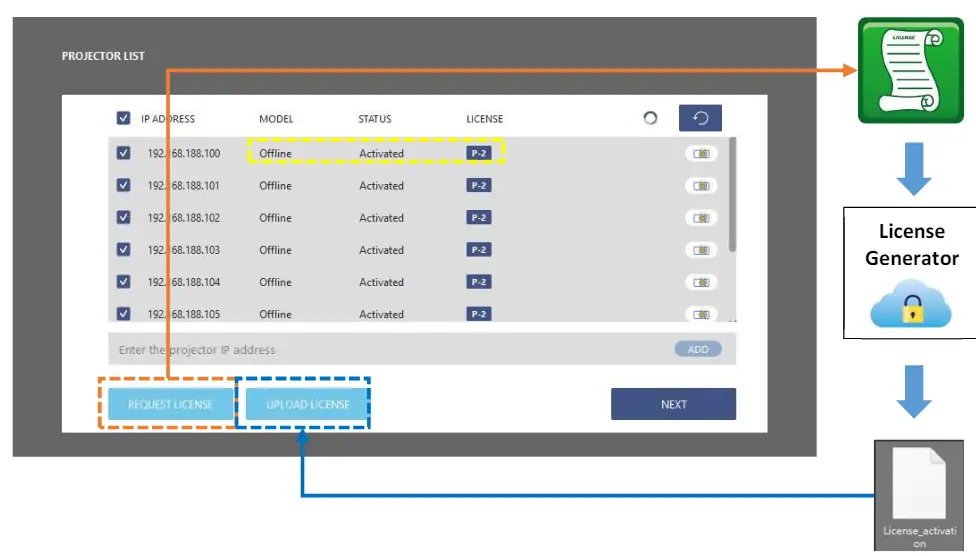The image size is (976, 556).
Task: Click the projector icon for 192.168.188.104
Action: coord(701,282)
